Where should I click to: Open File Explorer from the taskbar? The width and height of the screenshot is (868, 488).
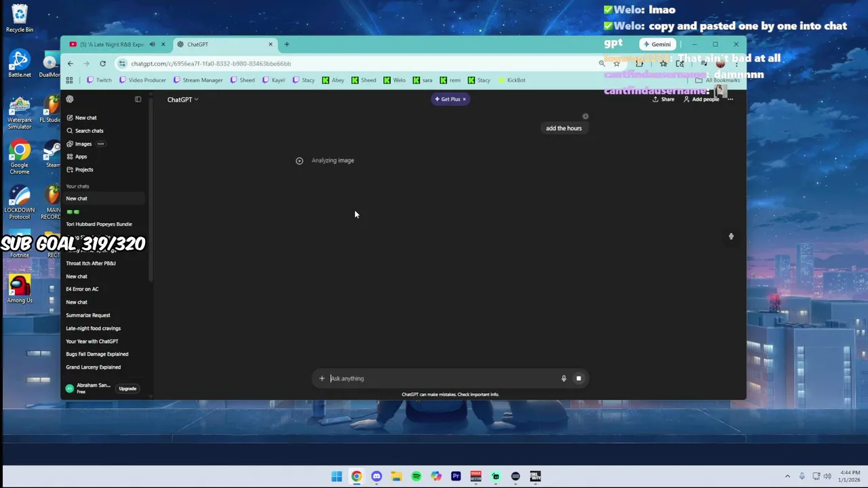396,476
